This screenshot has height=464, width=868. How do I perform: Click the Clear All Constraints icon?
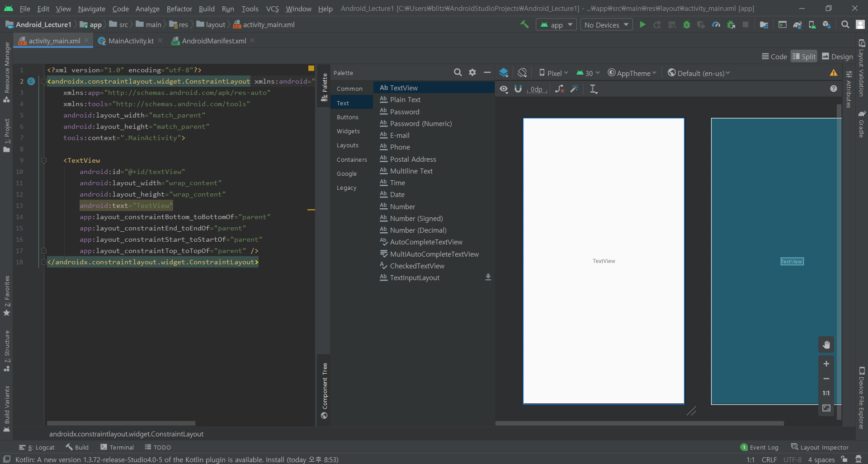pos(560,89)
